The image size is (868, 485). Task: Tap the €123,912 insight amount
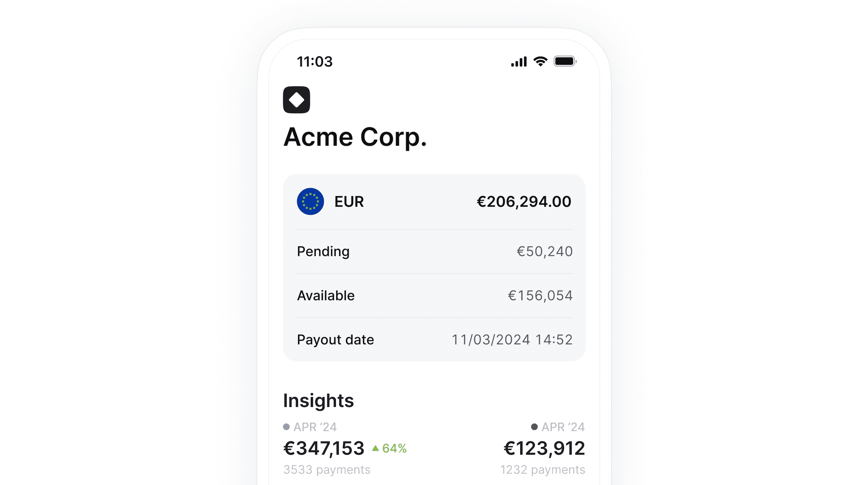coord(545,448)
